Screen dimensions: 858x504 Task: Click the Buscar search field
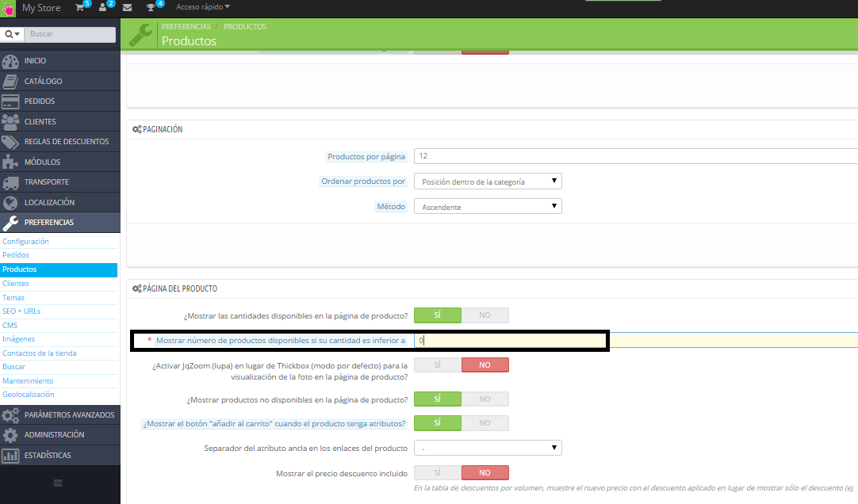70,35
